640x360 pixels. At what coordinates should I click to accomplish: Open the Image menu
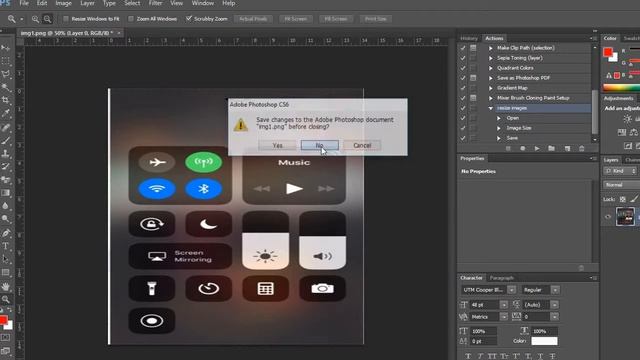[x=63, y=3]
